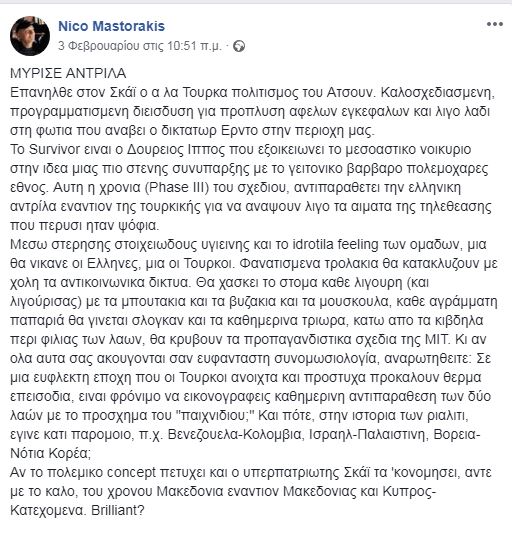Open Nico Mastorakis profile picture
Viewport: 512px width, 535px height.
pyautogui.click(x=30, y=36)
